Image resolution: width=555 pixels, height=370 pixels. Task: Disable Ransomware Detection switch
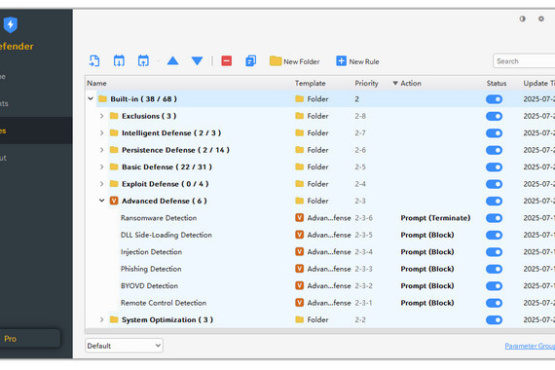click(x=494, y=218)
